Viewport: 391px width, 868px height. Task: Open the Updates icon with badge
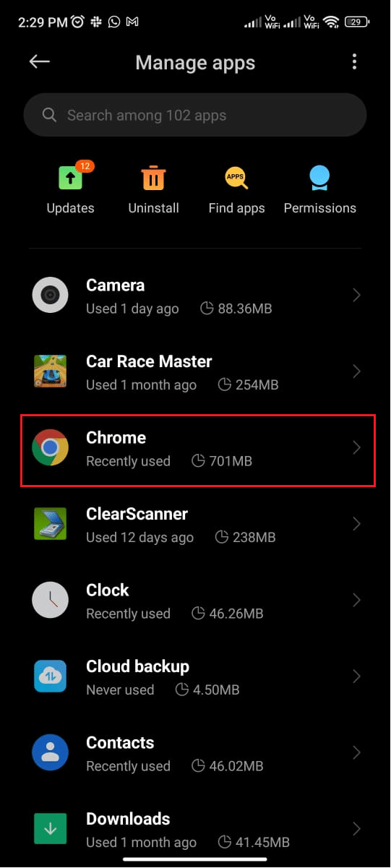(70, 177)
